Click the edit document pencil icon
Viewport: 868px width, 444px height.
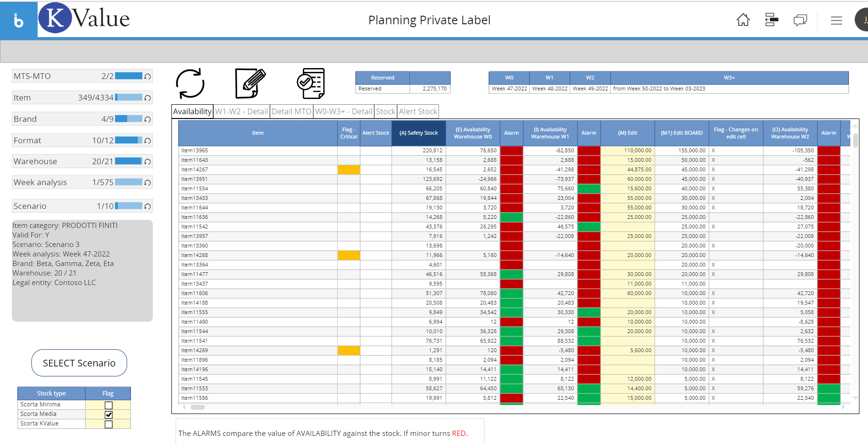250,83
